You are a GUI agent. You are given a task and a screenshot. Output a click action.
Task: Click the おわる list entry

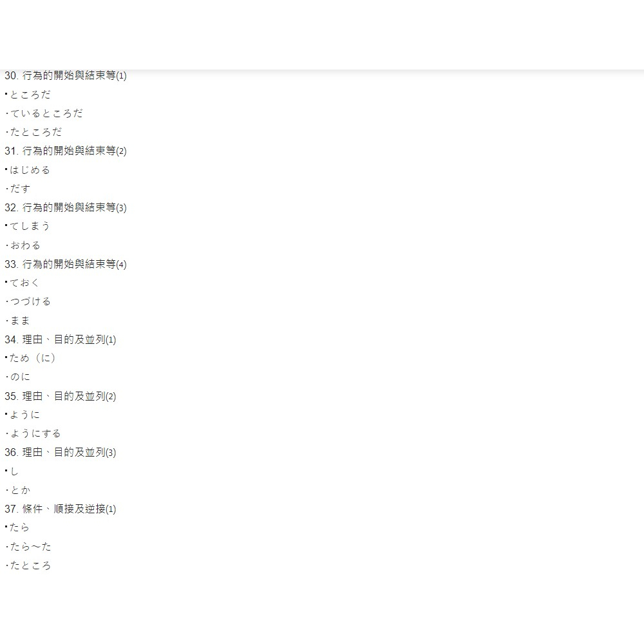pyautogui.click(x=26, y=245)
